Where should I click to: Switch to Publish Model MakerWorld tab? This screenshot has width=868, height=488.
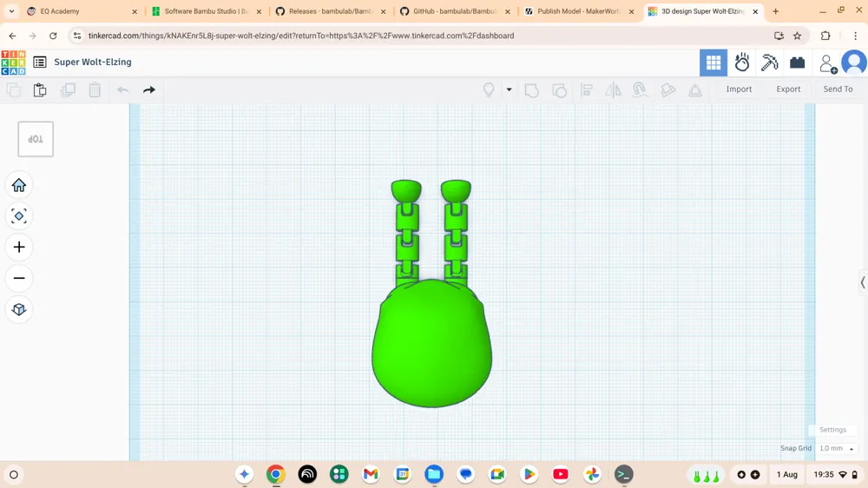(x=578, y=11)
